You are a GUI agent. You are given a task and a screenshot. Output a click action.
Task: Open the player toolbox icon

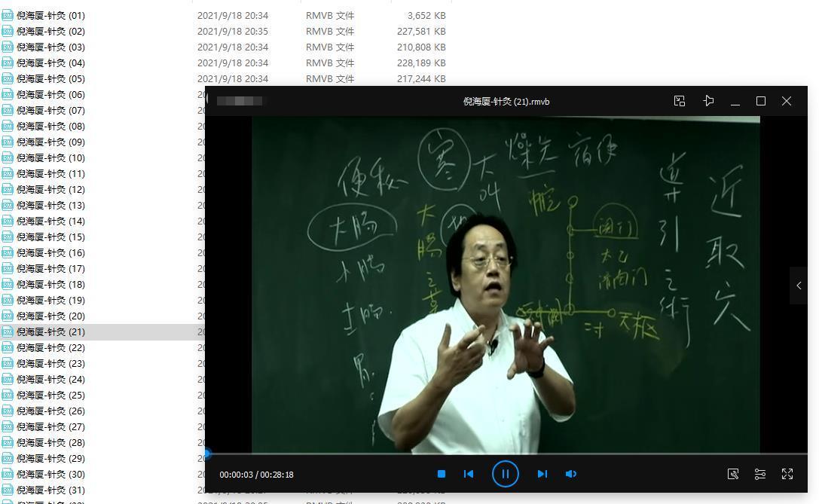tap(733, 474)
